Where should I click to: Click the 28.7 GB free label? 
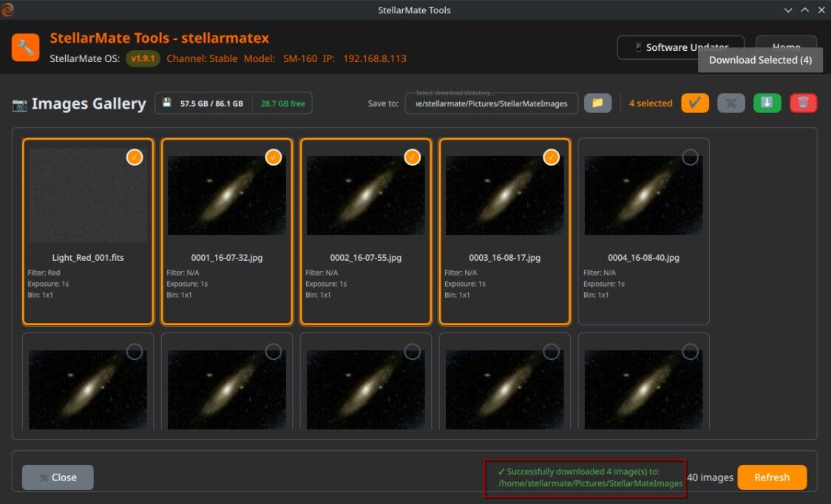coord(282,103)
